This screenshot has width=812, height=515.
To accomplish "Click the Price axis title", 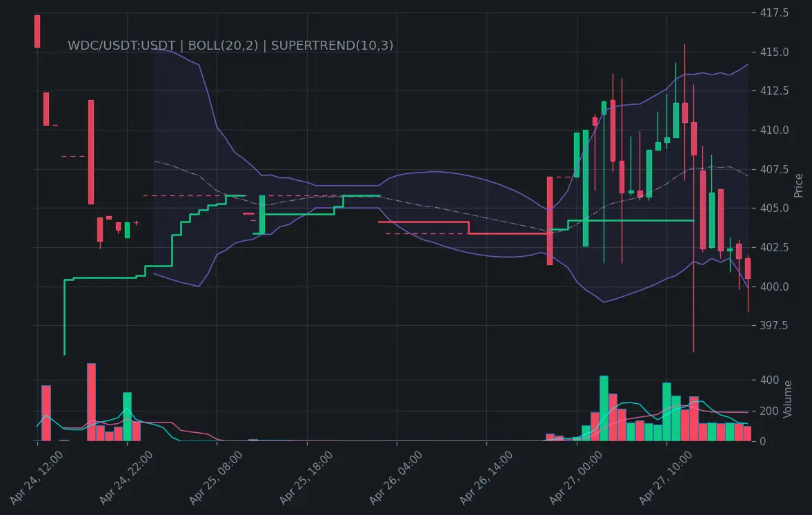I will click(798, 186).
